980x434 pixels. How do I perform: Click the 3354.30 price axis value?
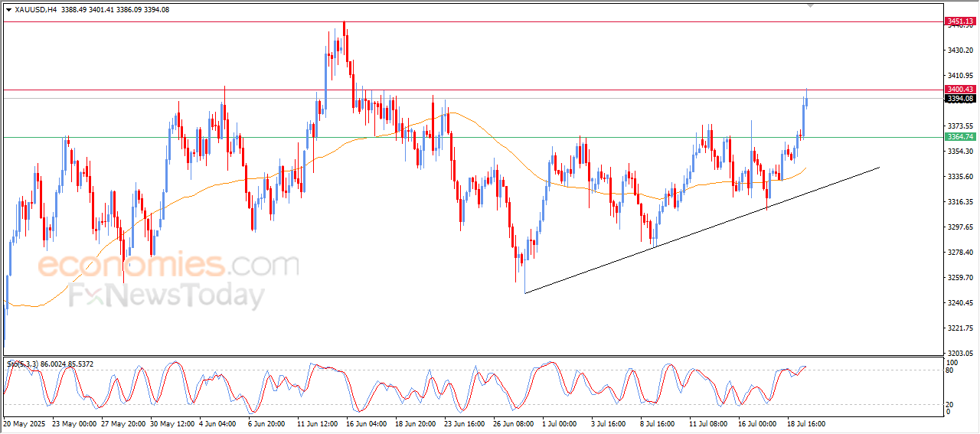pos(961,152)
